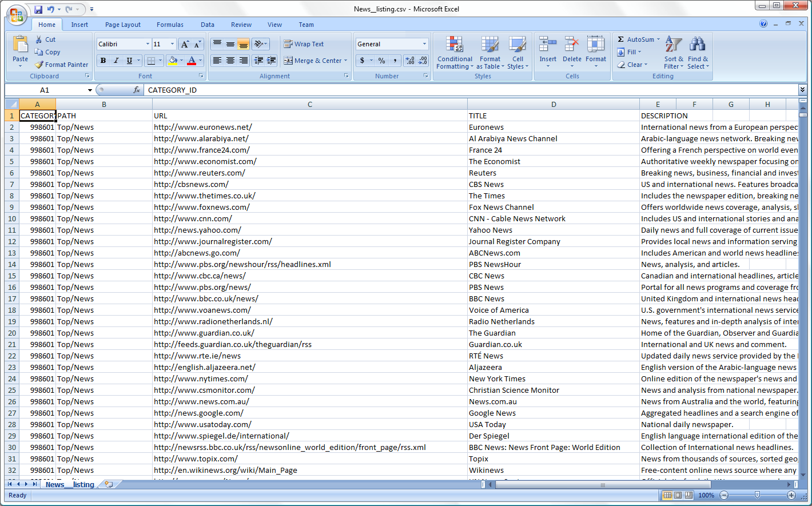The width and height of the screenshot is (812, 506).
Task: Apply the red font color
Action: tap(192, 61)
